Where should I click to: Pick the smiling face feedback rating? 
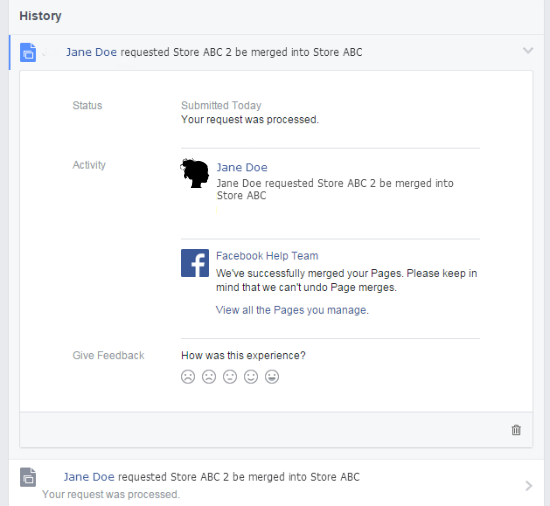[251, 377]
